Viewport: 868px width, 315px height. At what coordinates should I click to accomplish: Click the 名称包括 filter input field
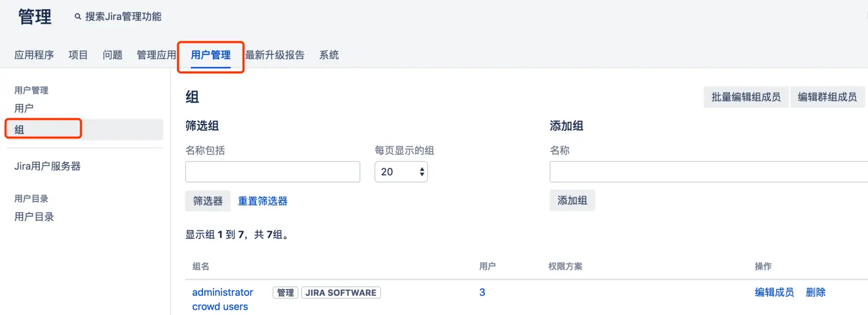pos(273,172)
